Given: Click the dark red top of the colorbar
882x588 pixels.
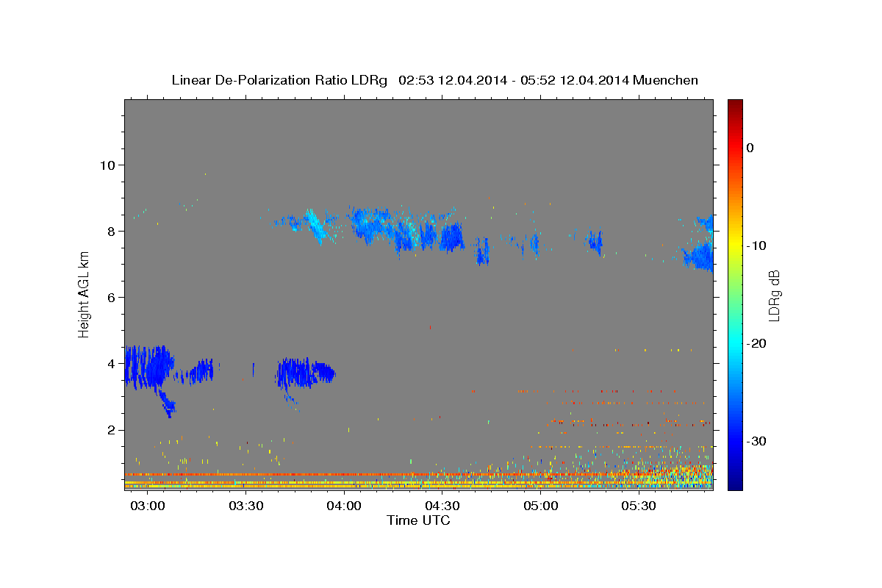Looking at the screenshot, I should click(735, 104).
